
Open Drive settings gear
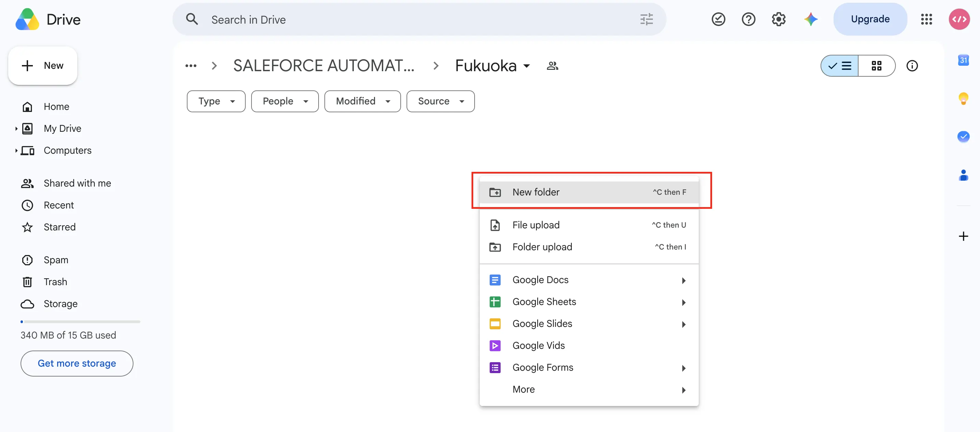[x=778, y=20]
